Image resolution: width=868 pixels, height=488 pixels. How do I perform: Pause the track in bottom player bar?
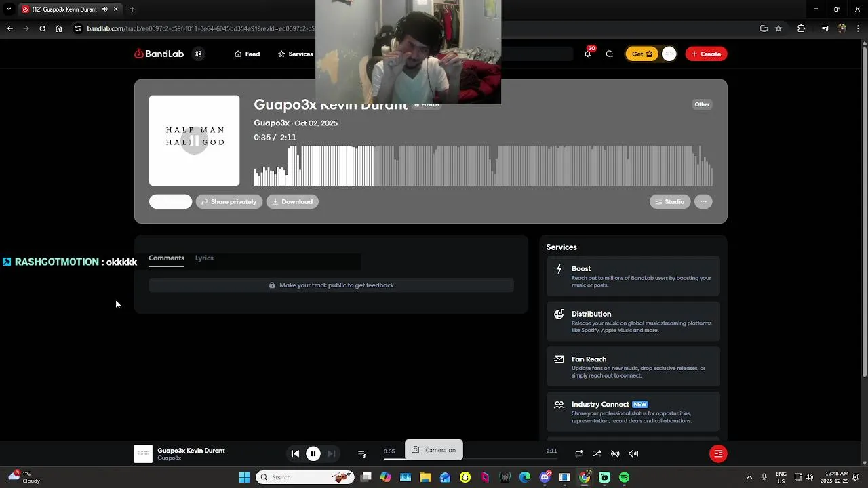click(313, 453)
